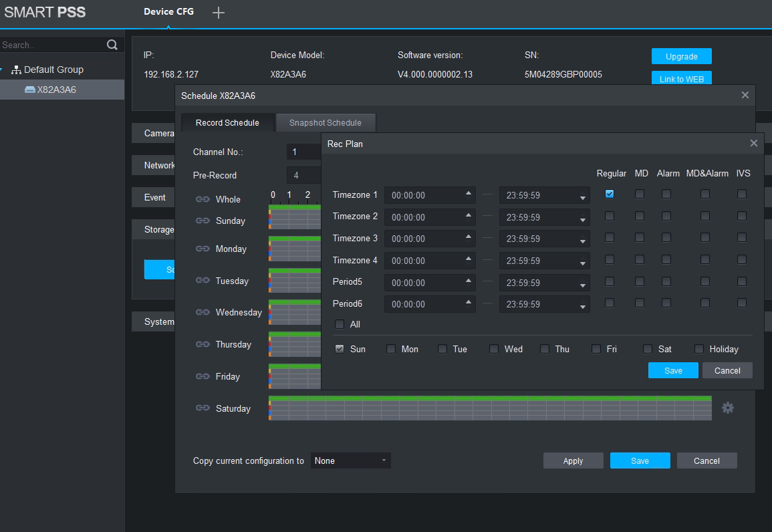Tick the Holiday checkbox
The height and width of the screenshot is (532, 772).
pos(699,349)
